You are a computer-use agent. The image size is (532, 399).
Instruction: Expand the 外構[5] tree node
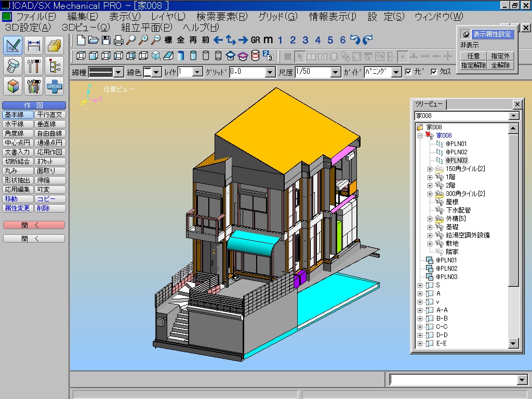[430, 219]
